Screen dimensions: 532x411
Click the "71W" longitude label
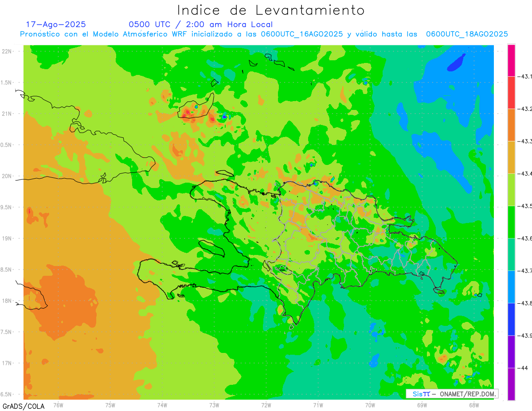pyautogui.click(x=318, y=405)
